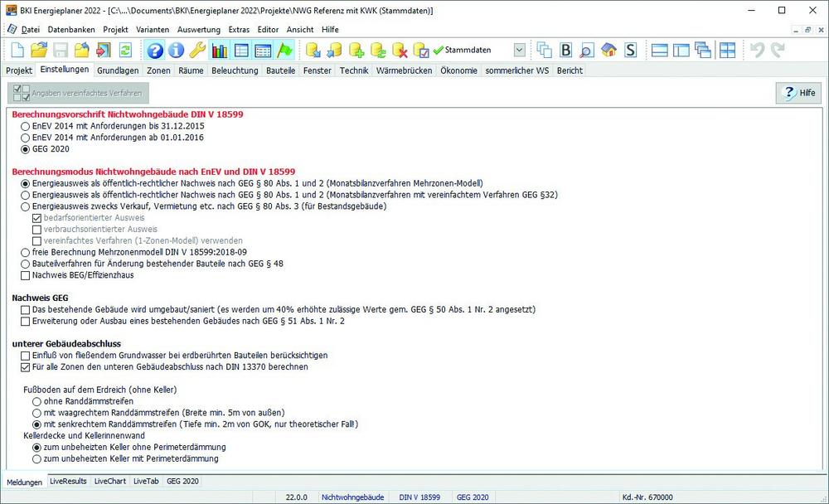829x504 pixels.
Task: Click the Hilfe button with question mark
Action: (x=798, y=93)
